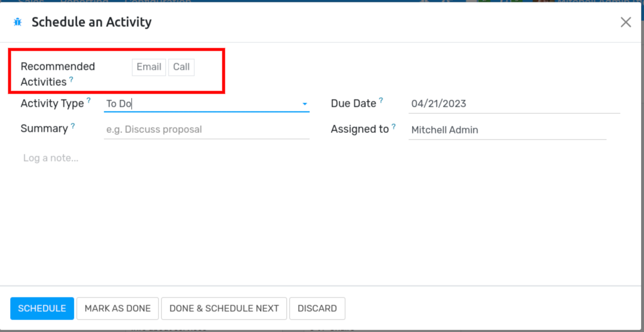Click the blue SCHEDULE button
644x332 pixels.
[x=42, y=309]
